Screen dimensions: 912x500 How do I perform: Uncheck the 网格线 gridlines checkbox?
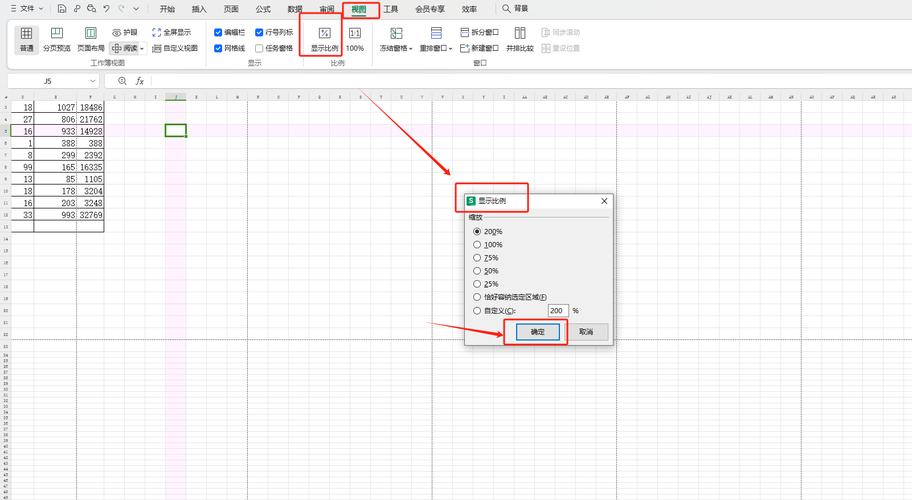[218, 48]
